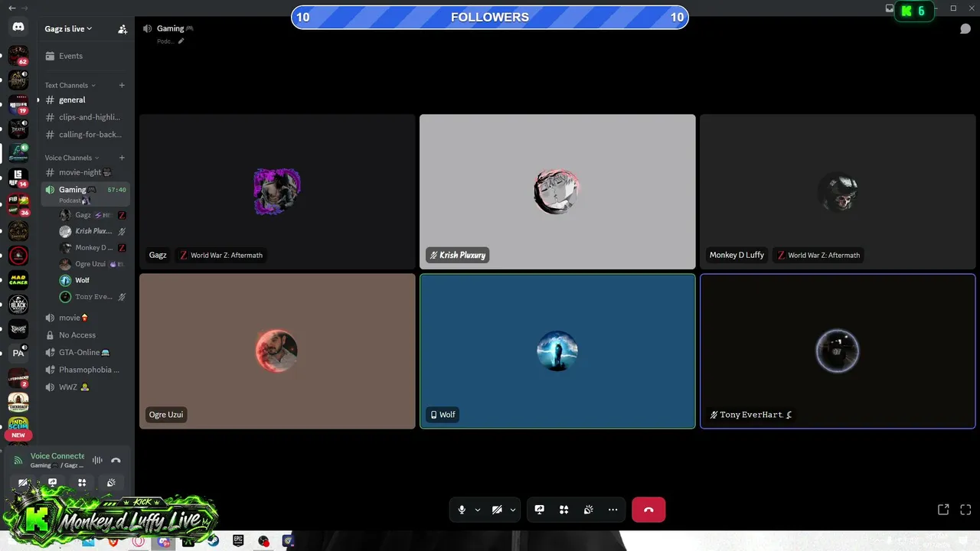Open the Steam icon in the taskbar
980x551 pixels.
coord(213,541)
